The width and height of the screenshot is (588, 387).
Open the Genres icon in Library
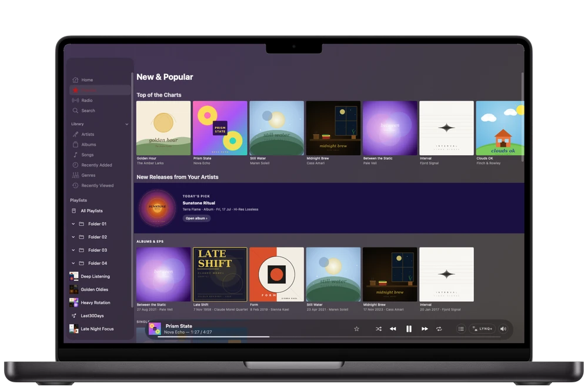click(75, 175)
